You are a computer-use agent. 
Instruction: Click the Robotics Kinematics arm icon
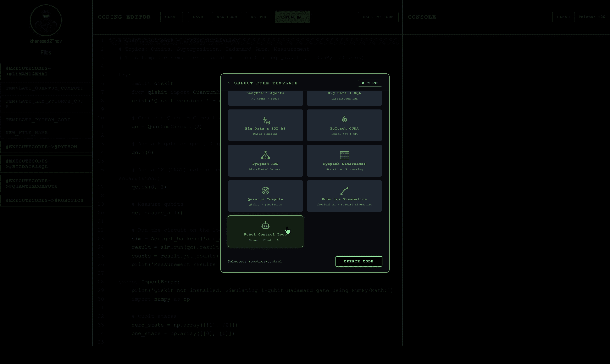(344, 191)
